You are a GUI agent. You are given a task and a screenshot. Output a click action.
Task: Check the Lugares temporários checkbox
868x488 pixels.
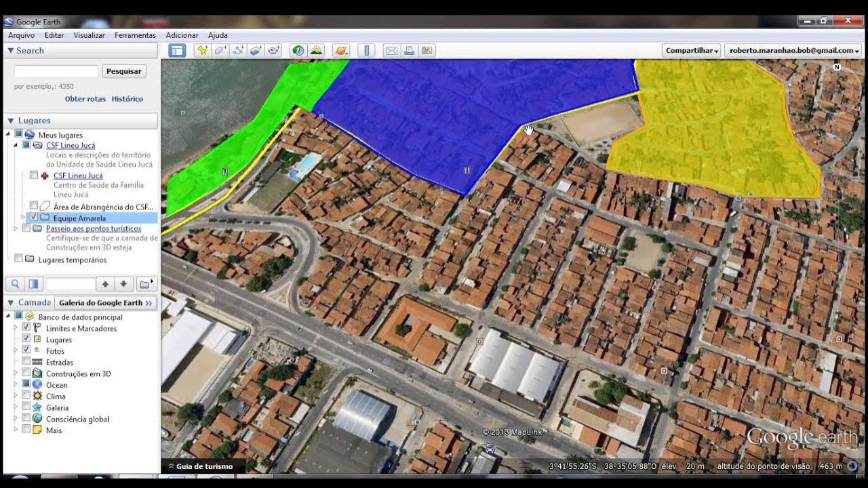click(19, 258)
